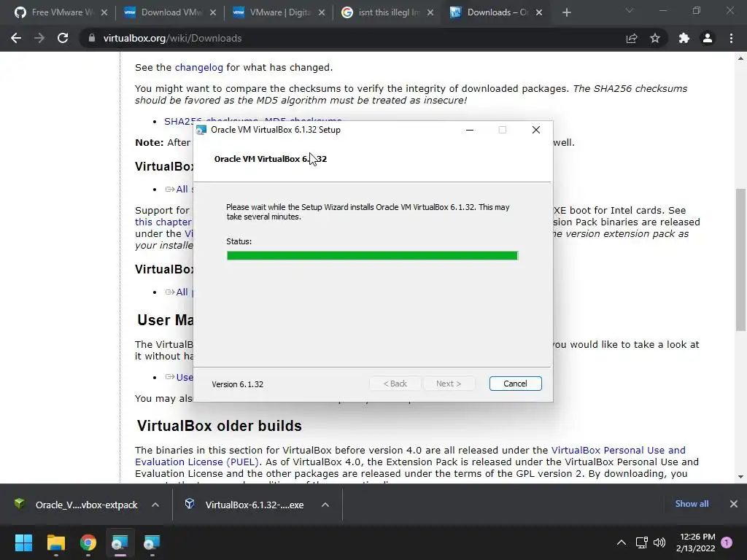Close the Free VMware tab
The width and height of the screenshot is (747, 560).
point(104,12)
